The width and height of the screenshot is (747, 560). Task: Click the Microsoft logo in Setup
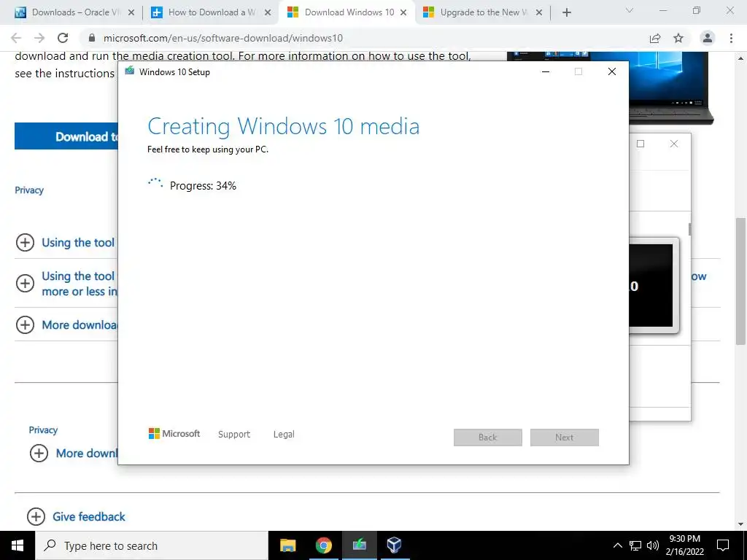[174, 434]
